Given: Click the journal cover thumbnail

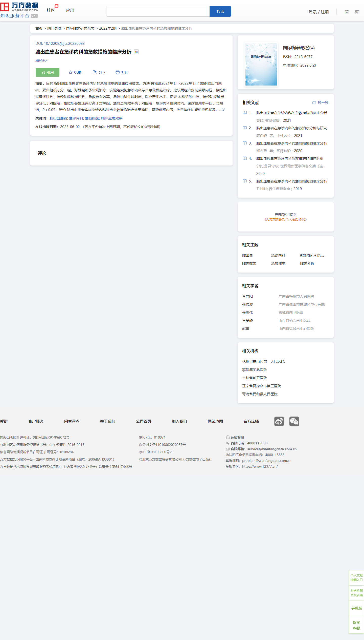Looking at the screenshot, I should point(261,65).
